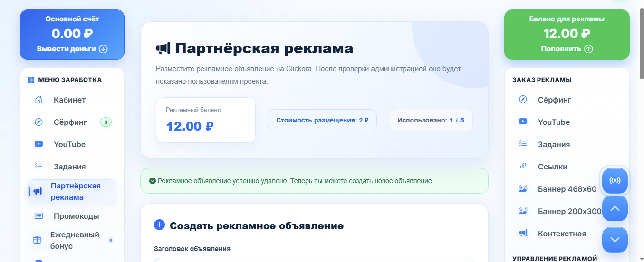Click the YouTube icon in ЗАКАЗ РЕКЛАМЫ

coord(523,122)
